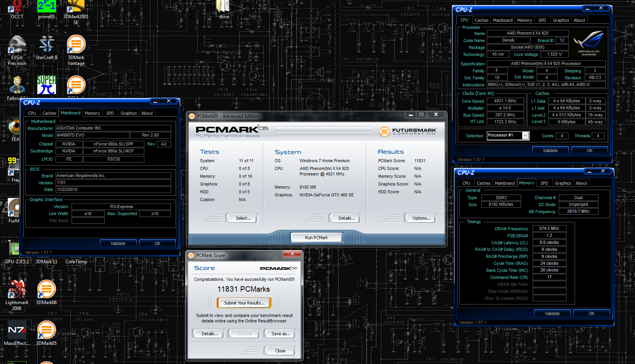Image resolution: width=635 pixels, height=364 pixels.
Task: Click the CoreTemp desktop label
Action: tap(76, 262)
